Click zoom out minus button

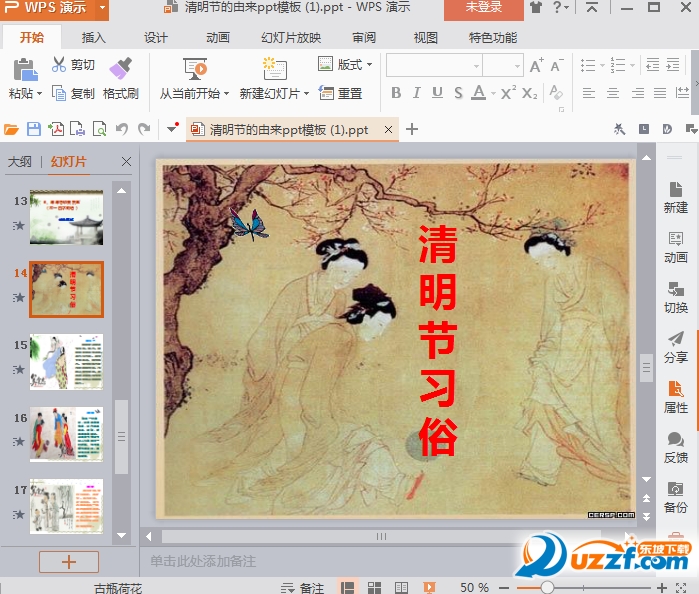pos(504,588)
